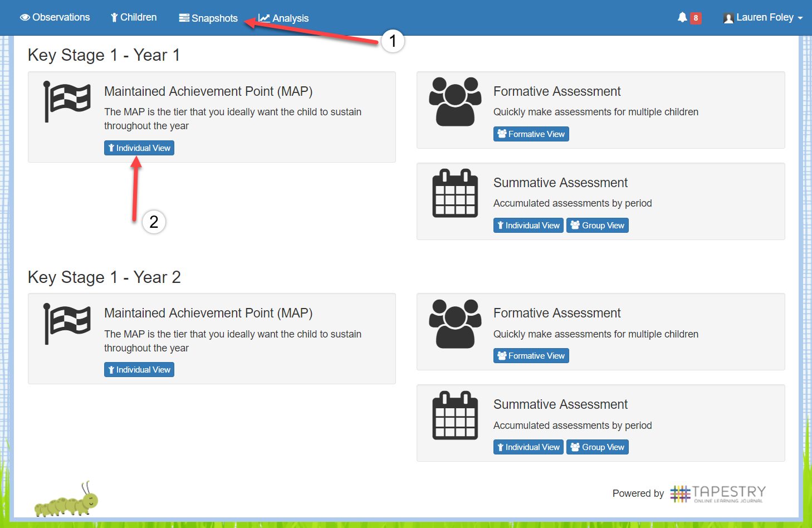Open Year 1 MAP Individual View
The height and width of the screenshot is (528, 812).
(x=139, y=148)
